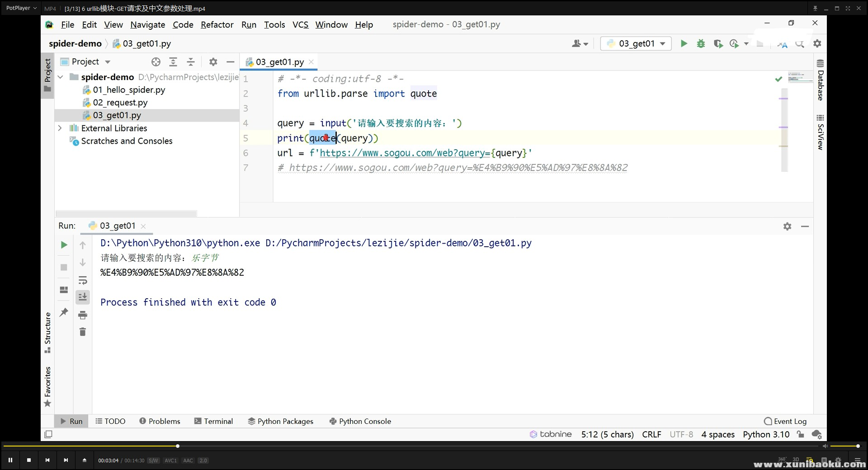Click the Print icon in Run panel
This screenshot has width=868, height=470.
[x=82, y=315]
